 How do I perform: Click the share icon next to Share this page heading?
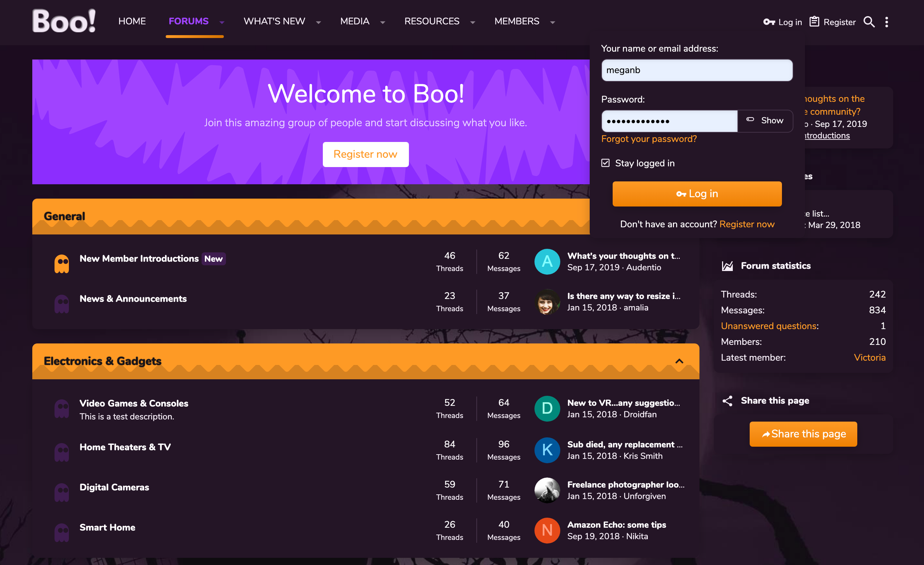click(x=727, y=401)
